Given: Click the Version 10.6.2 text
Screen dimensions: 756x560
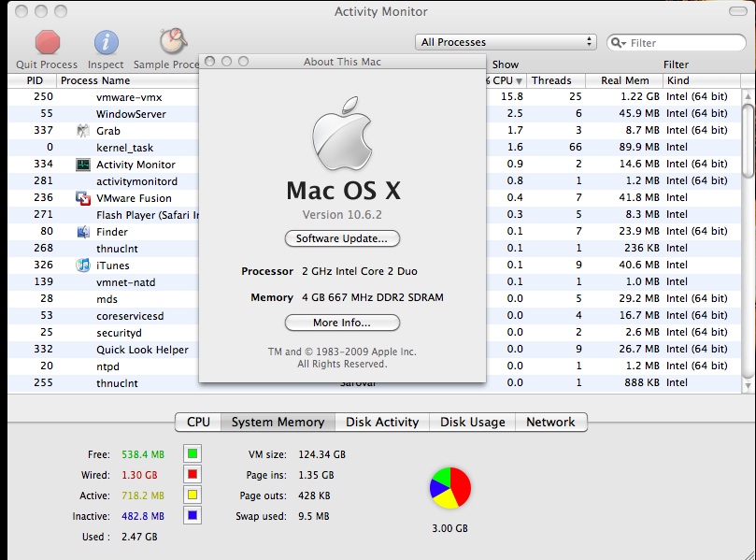Looking at the screenshot, I should click(342, 215).
